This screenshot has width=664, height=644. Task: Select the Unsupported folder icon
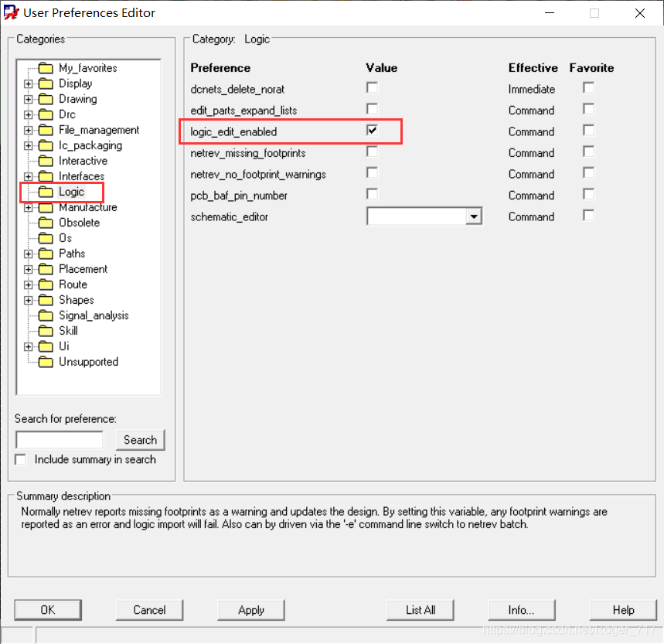pyautogui.click(x=46, y=362)
